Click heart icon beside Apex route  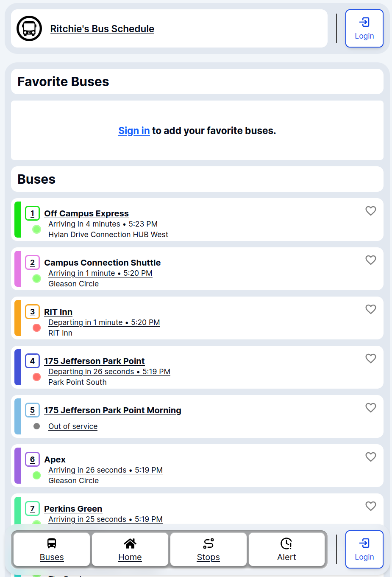coord(371,457)
